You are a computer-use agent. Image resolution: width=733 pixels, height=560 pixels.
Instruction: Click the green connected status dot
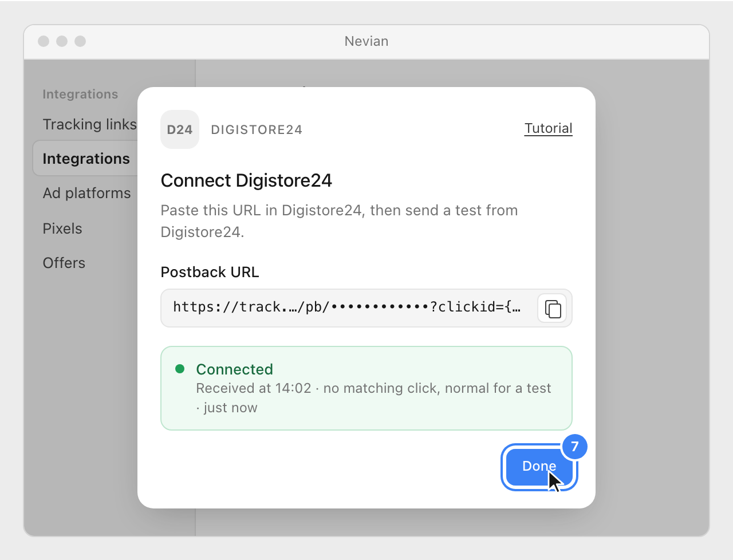(x=180, y=369)
